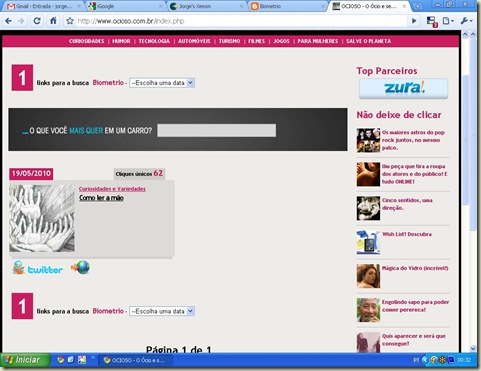Go back with the browser back arrow

pyautogui.click(x=9, y=21)
